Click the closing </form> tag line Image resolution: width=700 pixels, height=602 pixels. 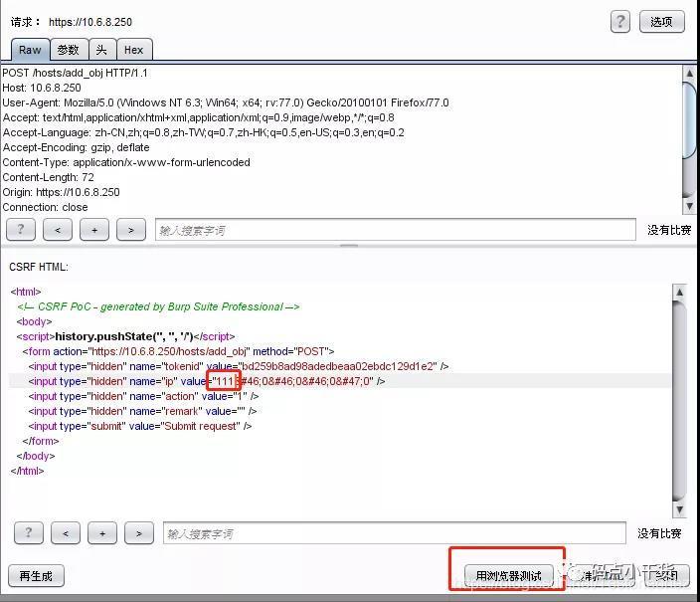click(x=41, y=441)
